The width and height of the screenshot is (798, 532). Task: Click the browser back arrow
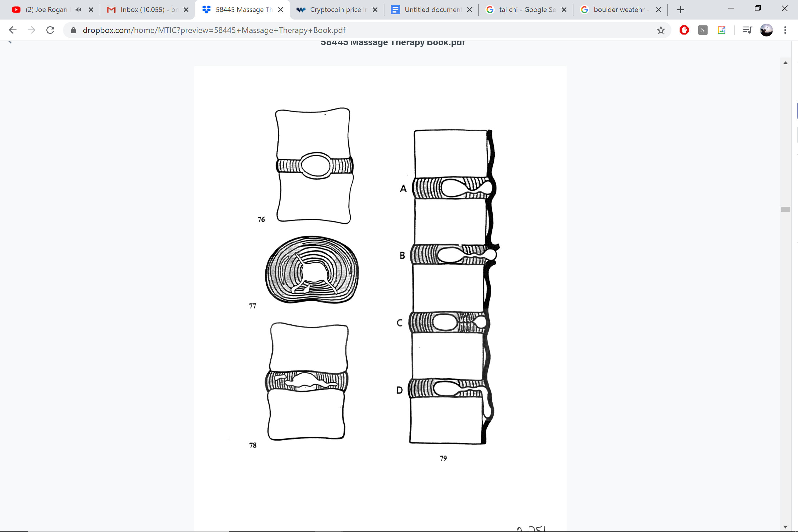(x=13, y=30)
